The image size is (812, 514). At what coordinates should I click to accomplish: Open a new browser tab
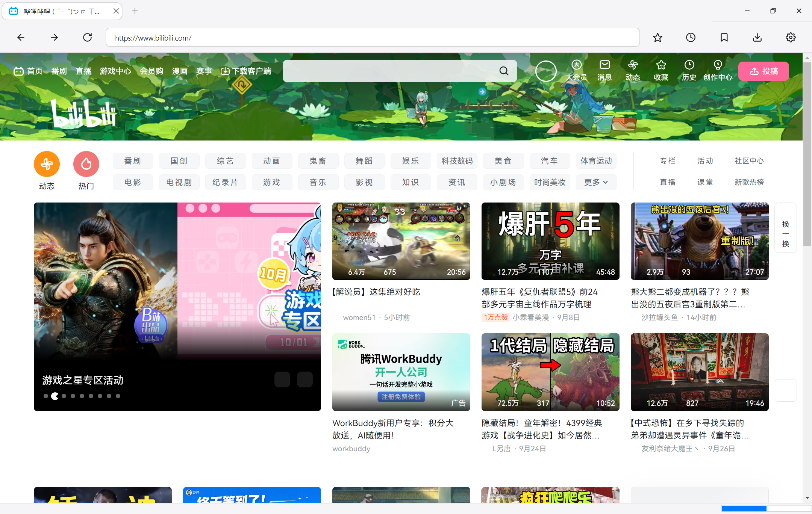pos(135,11)
